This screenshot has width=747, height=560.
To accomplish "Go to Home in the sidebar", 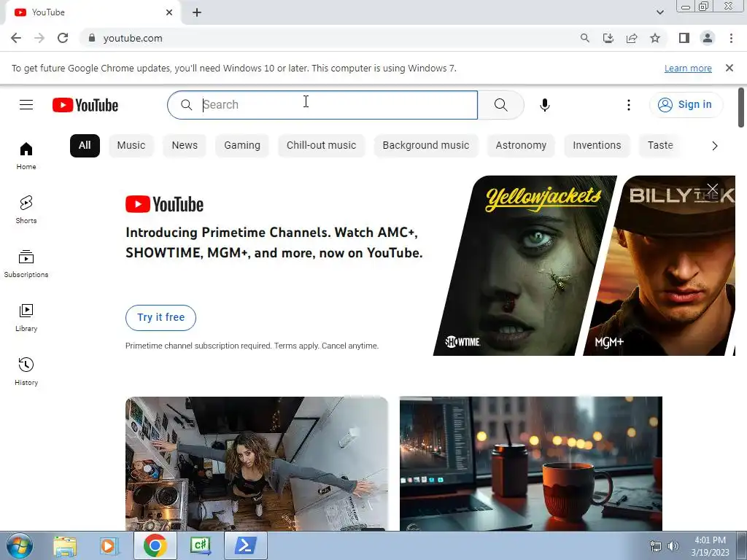I will [x=26, y=156].
